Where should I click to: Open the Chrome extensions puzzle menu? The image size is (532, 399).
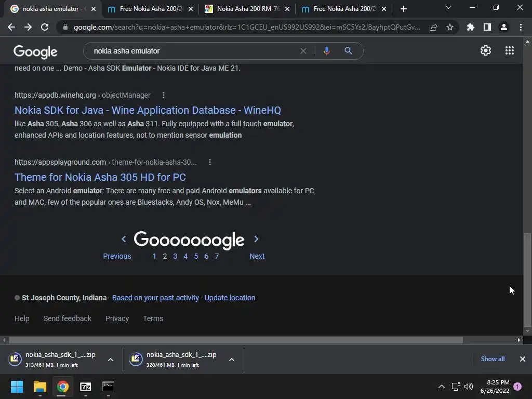click(471, 27)
